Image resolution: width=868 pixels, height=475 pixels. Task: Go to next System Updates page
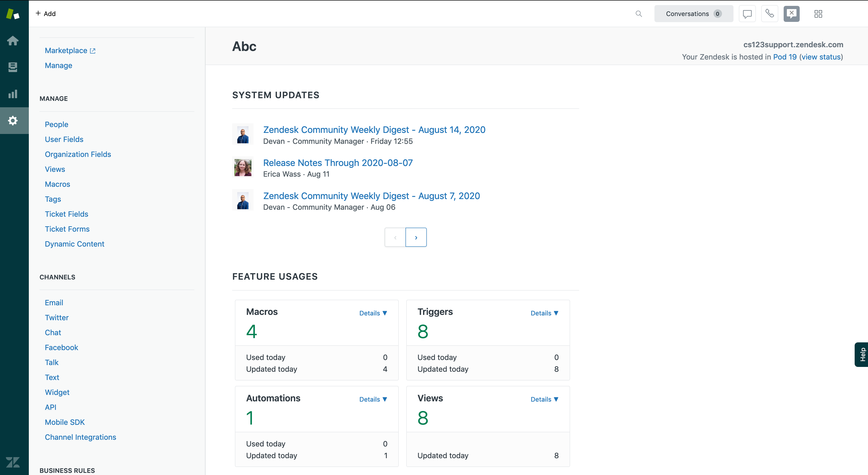(416, 237)
